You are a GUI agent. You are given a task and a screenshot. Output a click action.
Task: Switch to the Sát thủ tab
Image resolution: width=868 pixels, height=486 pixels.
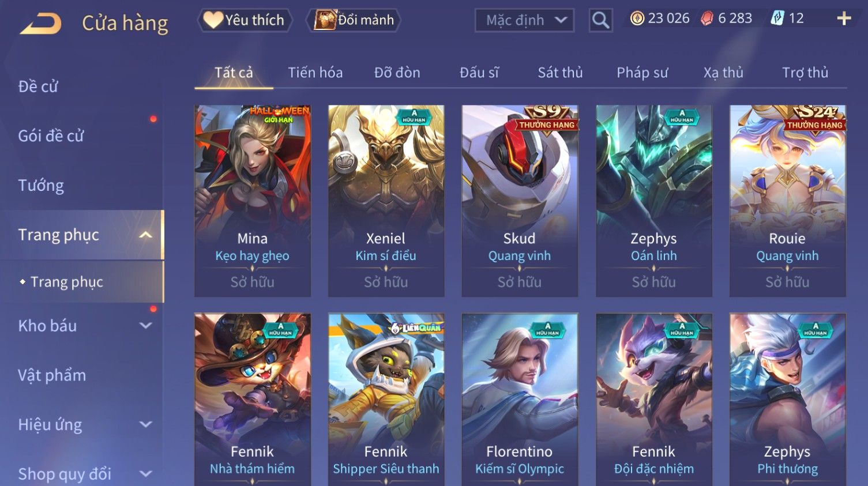(560, 73)
